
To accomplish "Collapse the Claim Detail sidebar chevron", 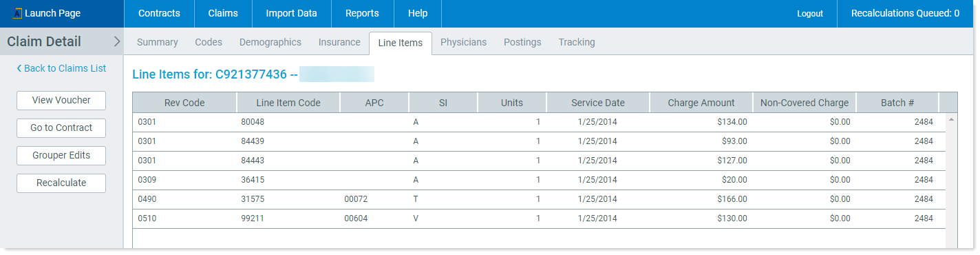I will pos(116,41).
